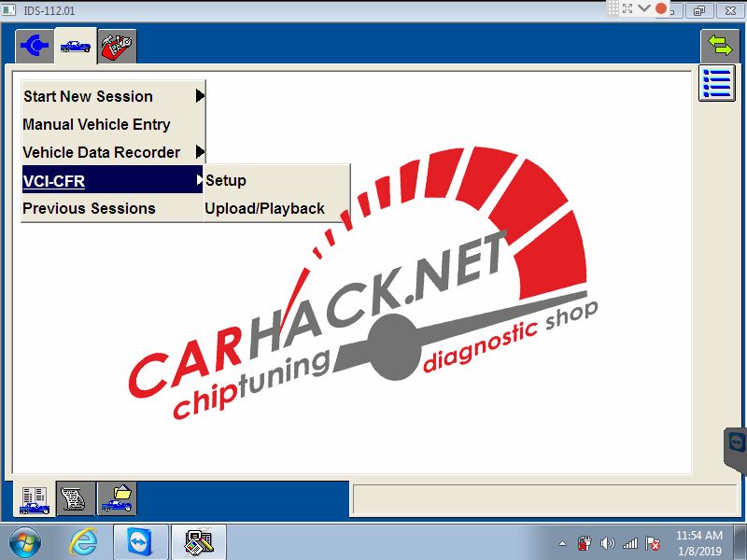Toggle fullscreen arrows in remote toolbar
Image resolution: width=747 pixels, height=560 pixels.
(x=627, y=8)
